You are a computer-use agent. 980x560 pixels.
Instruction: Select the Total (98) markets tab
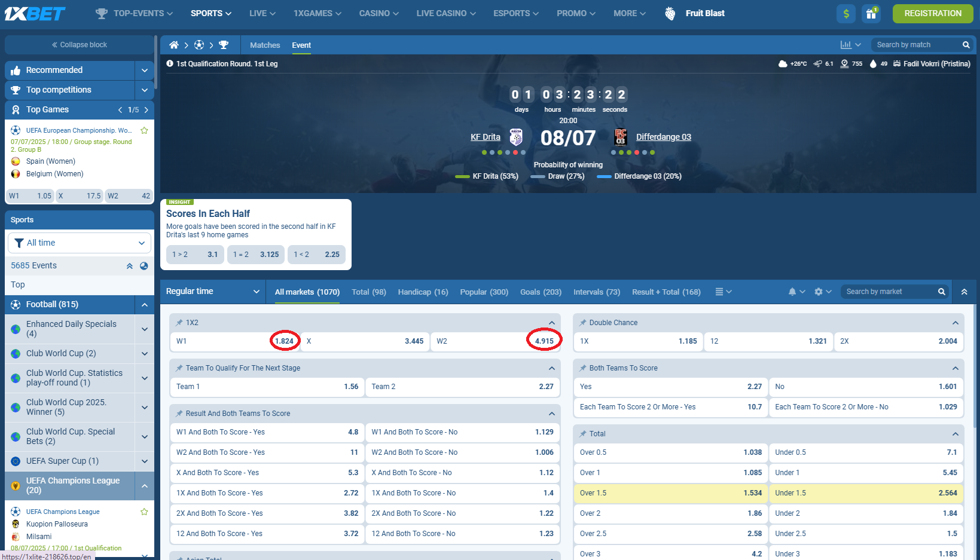[x=369, y=292]
